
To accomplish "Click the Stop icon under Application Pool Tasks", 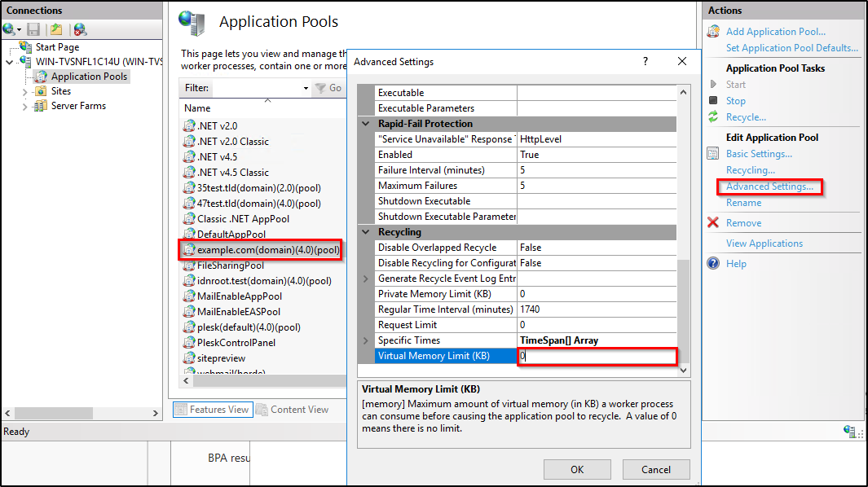I will coord(713,101).
